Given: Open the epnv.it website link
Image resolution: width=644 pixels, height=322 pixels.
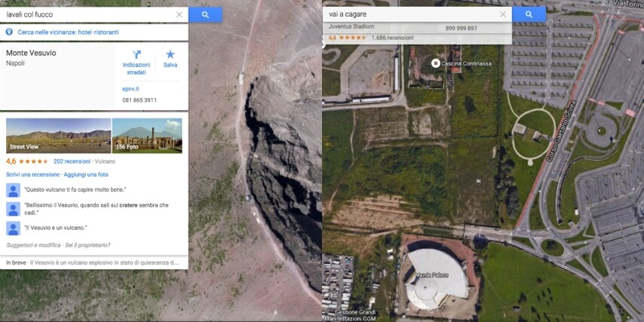Looking at the screenshot, I should 130,89.
